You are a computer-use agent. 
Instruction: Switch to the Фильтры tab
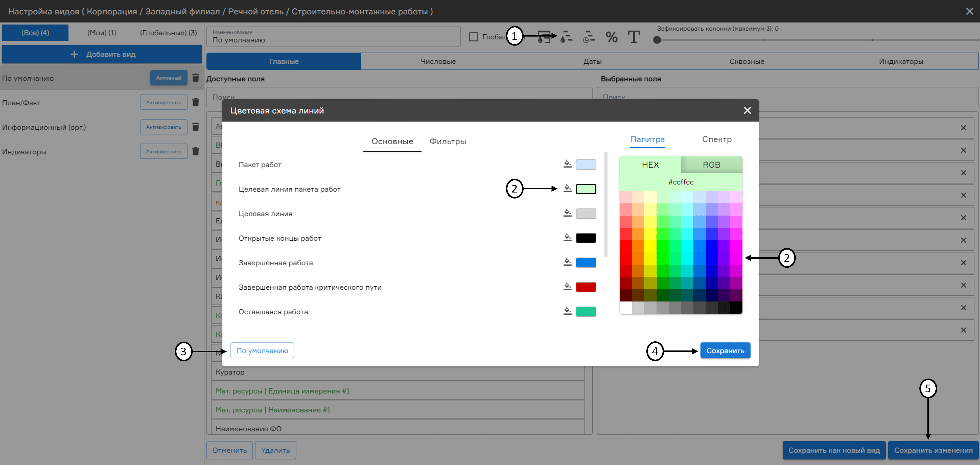448,141
